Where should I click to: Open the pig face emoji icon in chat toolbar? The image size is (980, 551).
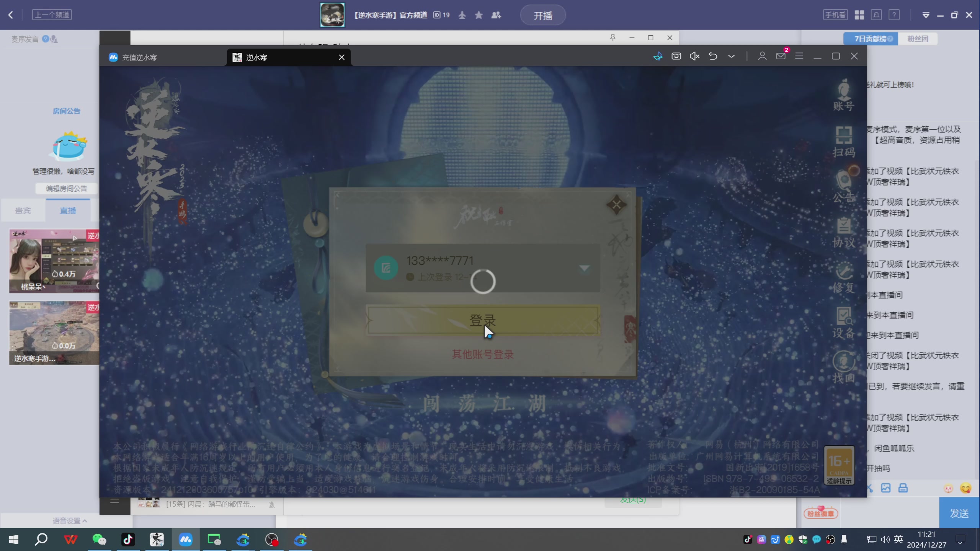948,488
